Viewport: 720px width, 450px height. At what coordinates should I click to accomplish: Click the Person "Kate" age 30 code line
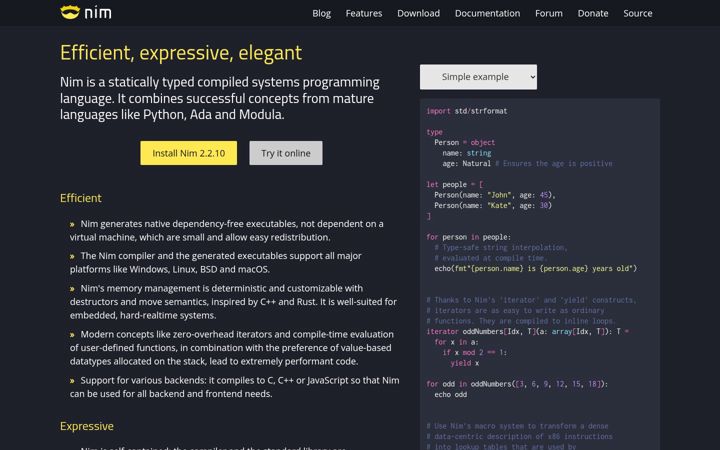tap(493, 205)
